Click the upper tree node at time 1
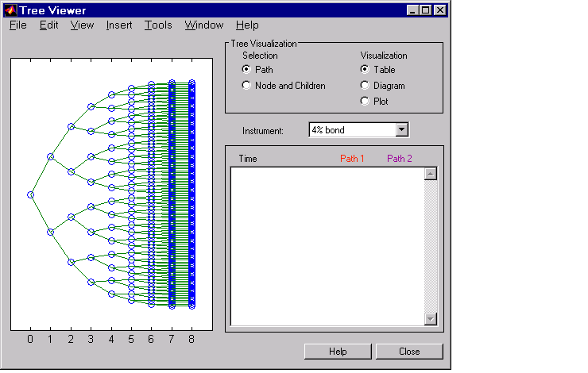 [x=50, y=157]
